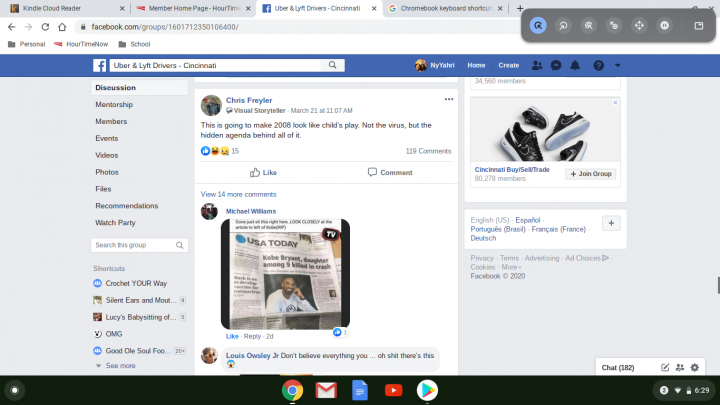The image size is (720, 405).
Task: Open the 119 Comments link
Action: [428, 151]
